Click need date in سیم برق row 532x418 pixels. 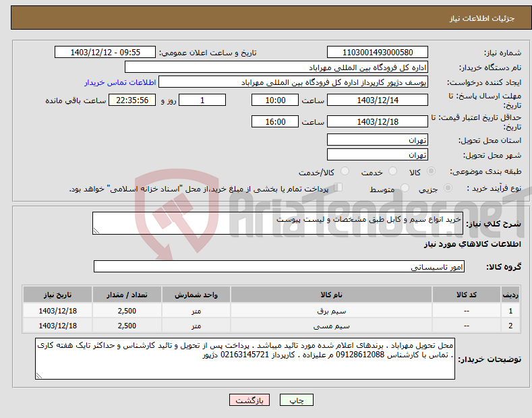click(58, 311)
